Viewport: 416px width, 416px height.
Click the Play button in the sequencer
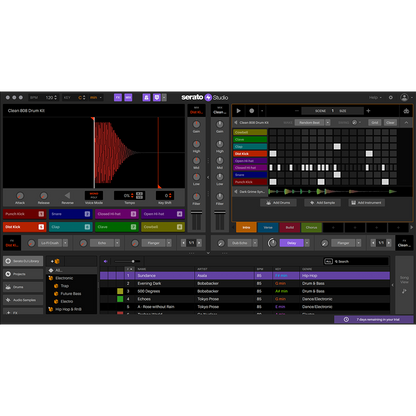239,111
